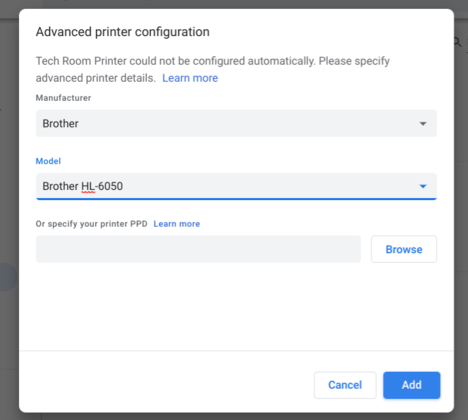Click the Manufacturer field label
This screenshot has width=468, height=420.
pos(63,98)
